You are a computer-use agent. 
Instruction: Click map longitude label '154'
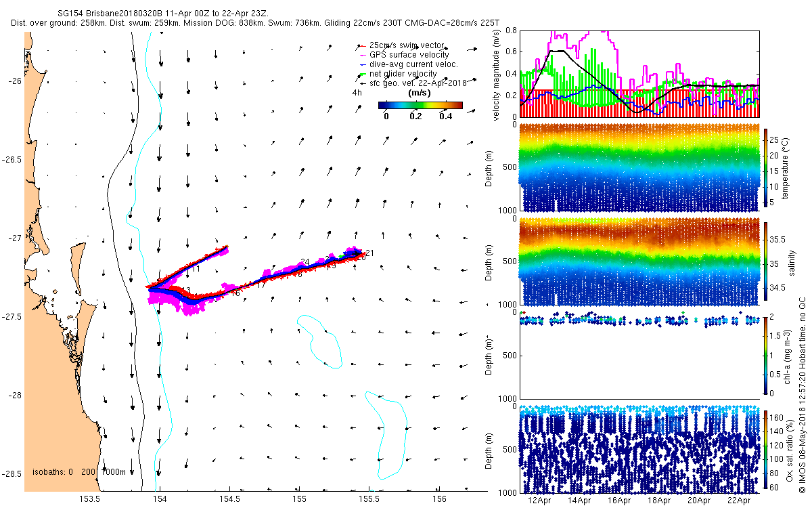coord(160,499)
